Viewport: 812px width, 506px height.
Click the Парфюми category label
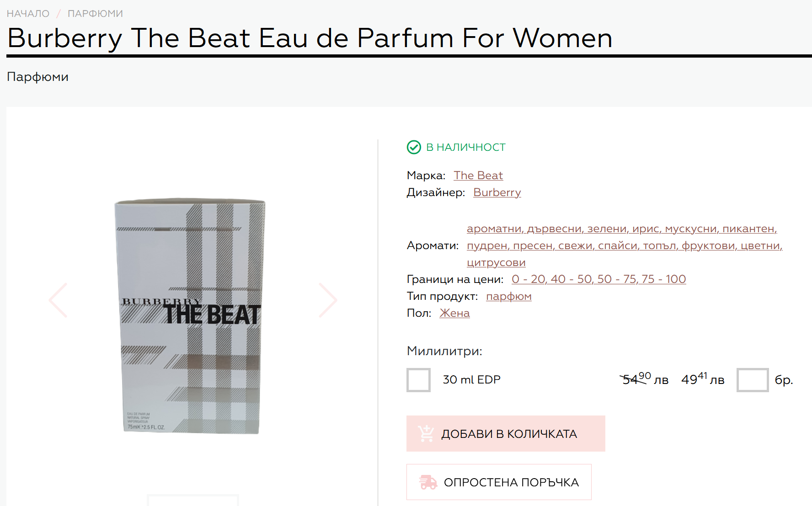(x=37, y=77)
